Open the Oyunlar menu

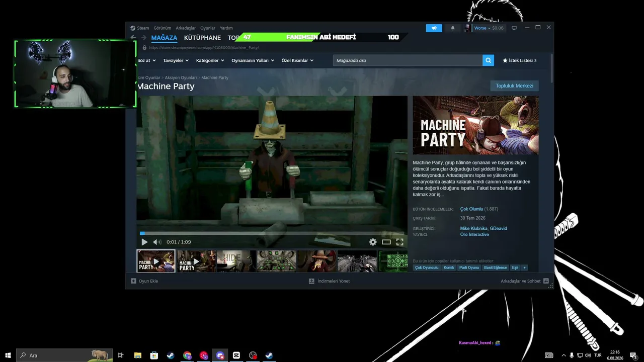click(208, 28)
